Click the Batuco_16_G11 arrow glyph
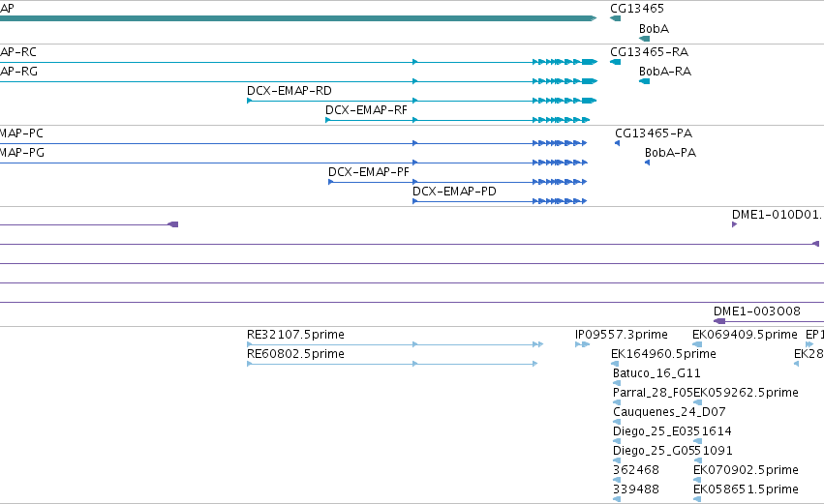This screenshot has height=504, width=824. tap(617, 383)
